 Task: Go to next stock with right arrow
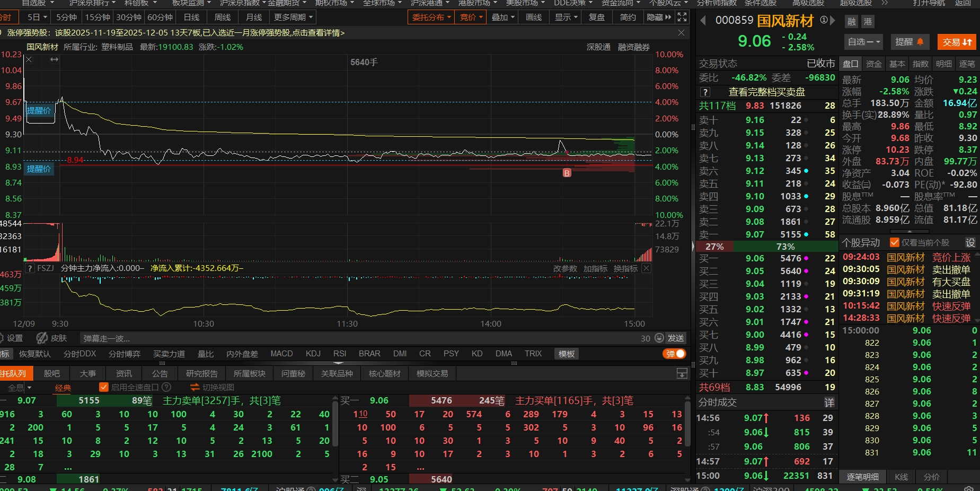click(x=833, y=21)
